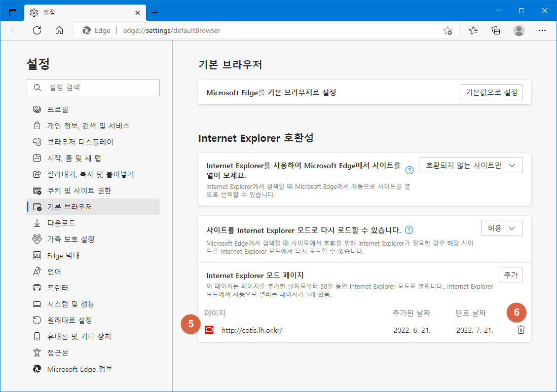
Task: Click the tab actions menu icon
Action: 13,13
